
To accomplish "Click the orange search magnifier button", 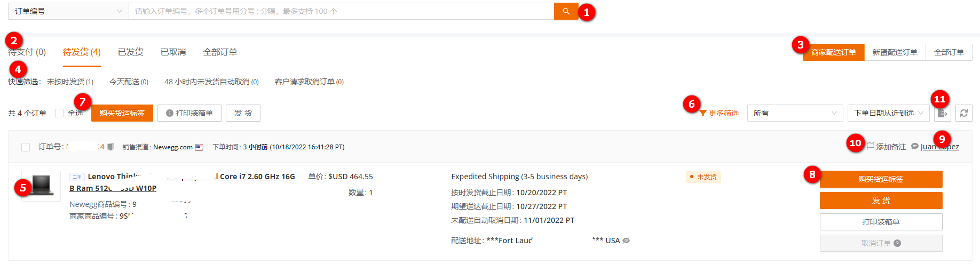I will click(566, 11).
